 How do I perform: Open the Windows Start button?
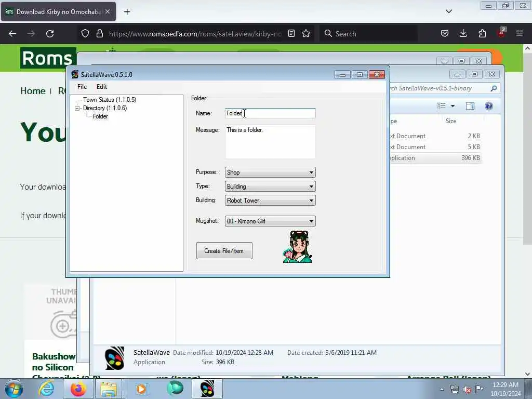click(14, 389)
